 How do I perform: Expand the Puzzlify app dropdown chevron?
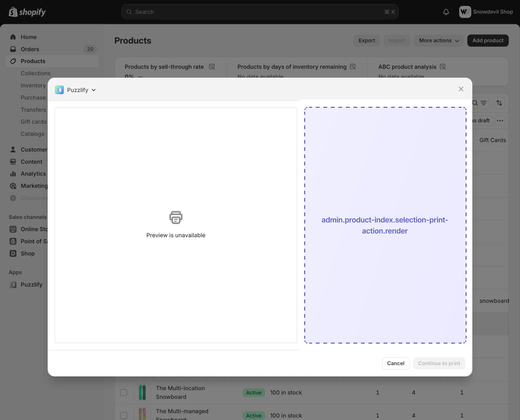(x=93, y=90)
